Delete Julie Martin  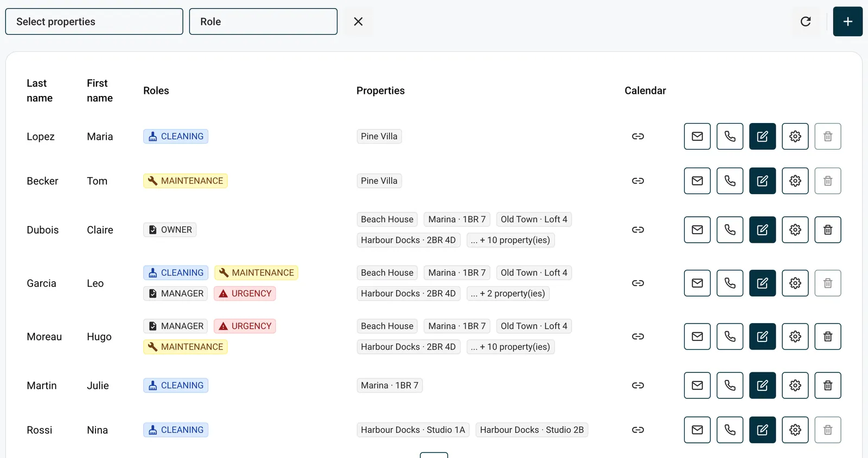click(827, 385)
